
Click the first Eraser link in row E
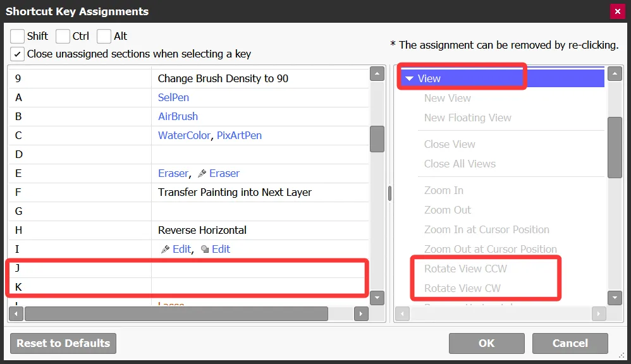(173, 173)
